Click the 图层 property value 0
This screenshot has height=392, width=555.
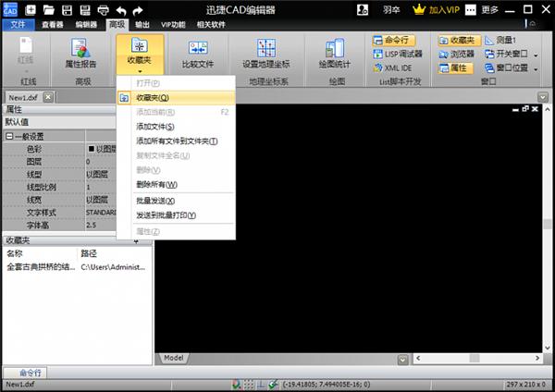click(101, 162)
